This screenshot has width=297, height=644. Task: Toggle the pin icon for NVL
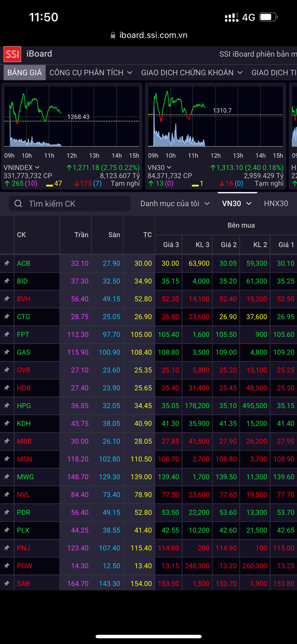coord(7,494)
